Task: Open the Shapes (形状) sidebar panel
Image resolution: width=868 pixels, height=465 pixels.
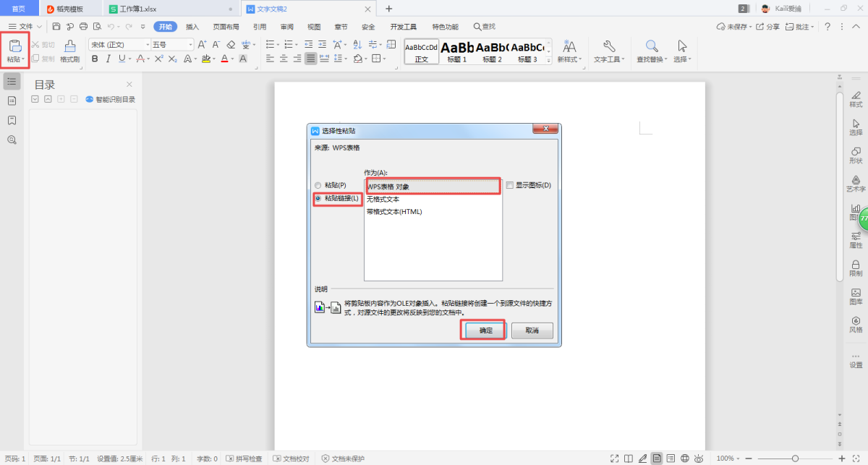Action: [x=856, y=155]
